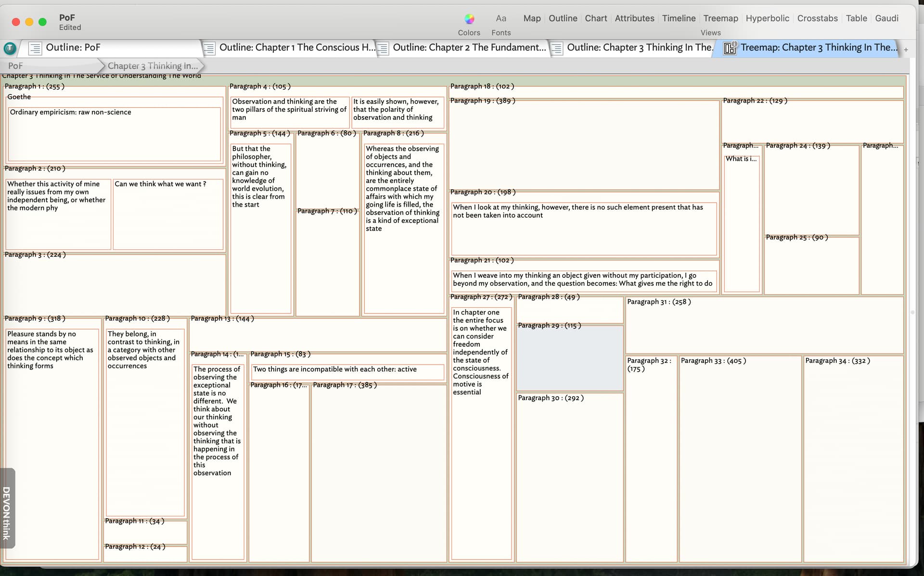Switch to the Treemap view
This screenshot has height=576, width=924.
(x=720, y=18)
